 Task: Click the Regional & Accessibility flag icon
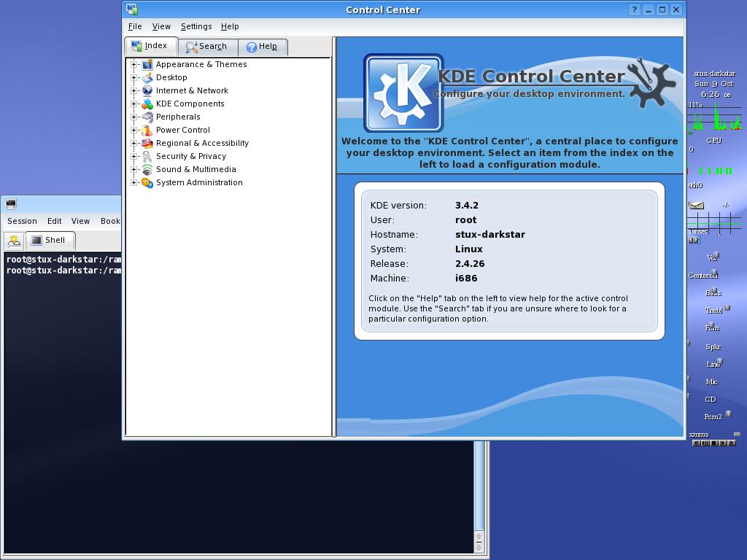147,143
